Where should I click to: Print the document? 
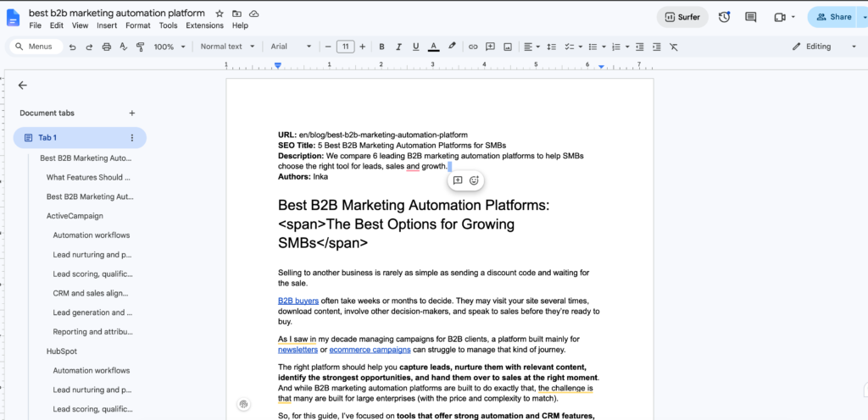coord(106,47)
